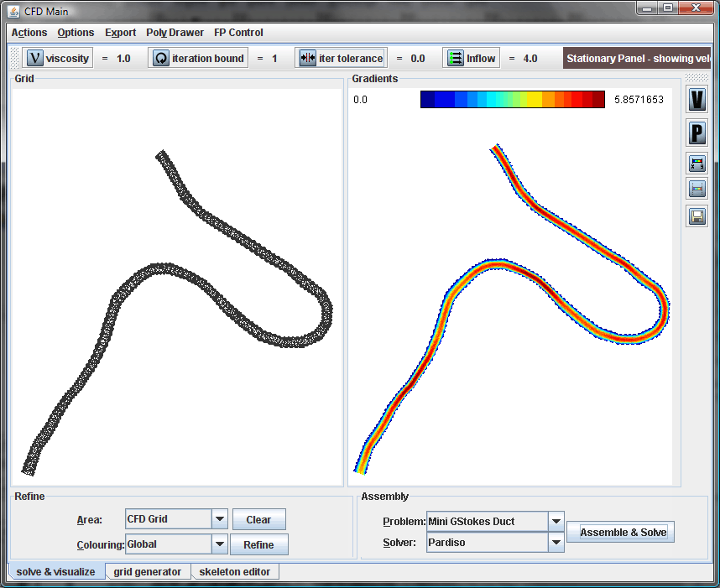Click the colour scale minimum value 0.0
Screen dimensions: 720x588
(361, 100)
